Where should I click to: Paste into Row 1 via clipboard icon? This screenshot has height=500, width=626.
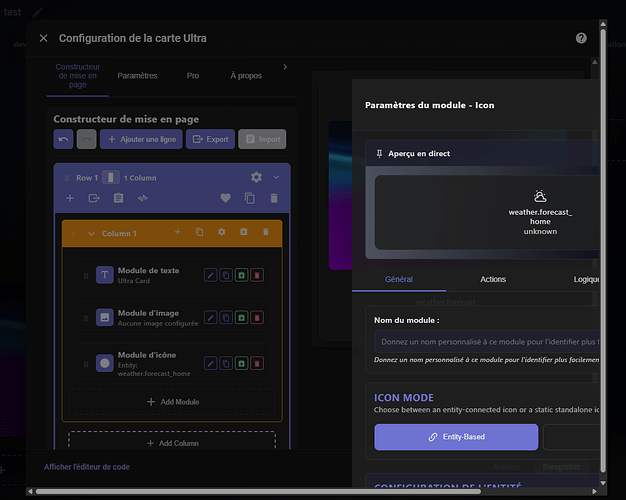(x=119, y=198)
